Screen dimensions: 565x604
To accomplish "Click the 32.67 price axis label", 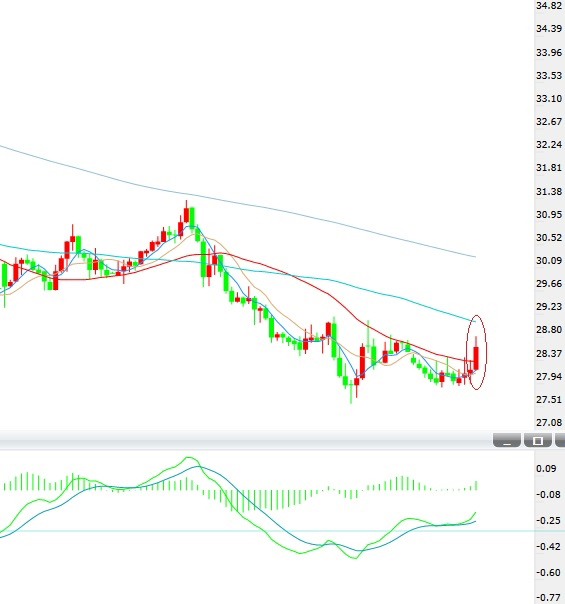I will coord(549,122).
